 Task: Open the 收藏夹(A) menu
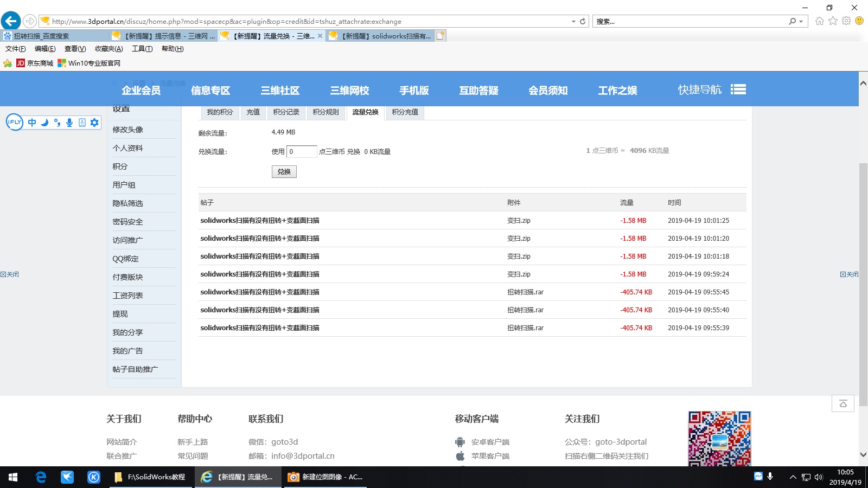pos(108,49)
